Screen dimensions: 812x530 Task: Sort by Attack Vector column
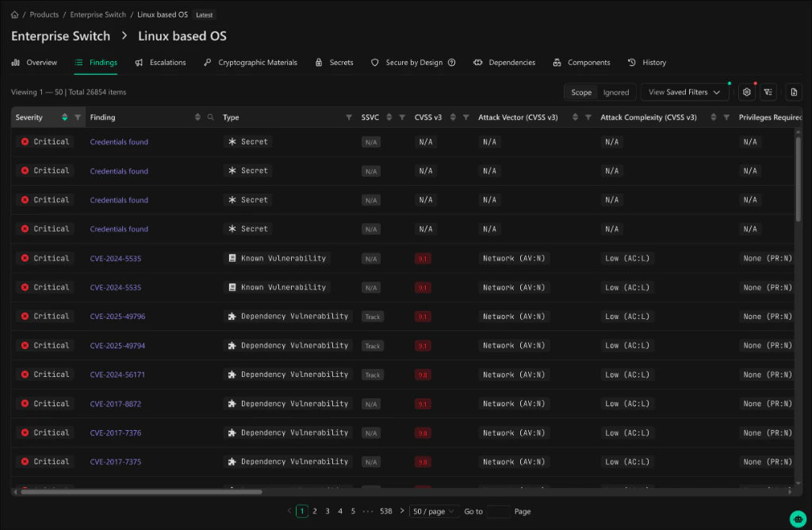[575, 117]
